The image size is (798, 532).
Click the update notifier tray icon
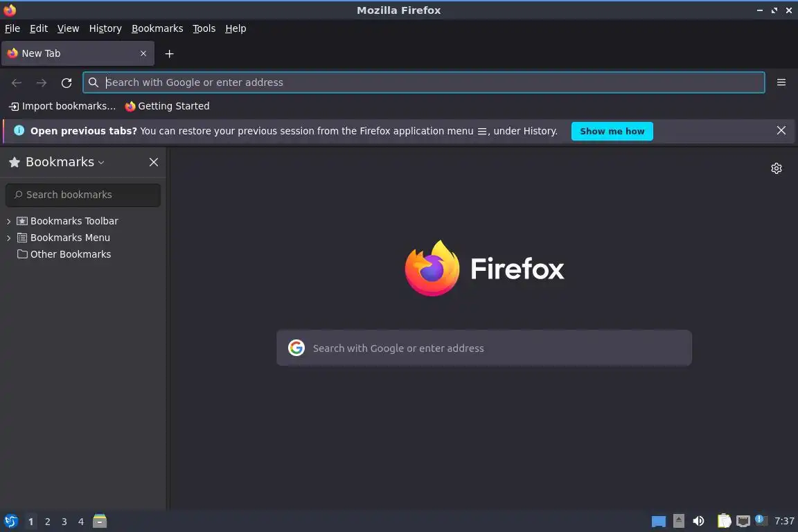[x=761, y=520]
